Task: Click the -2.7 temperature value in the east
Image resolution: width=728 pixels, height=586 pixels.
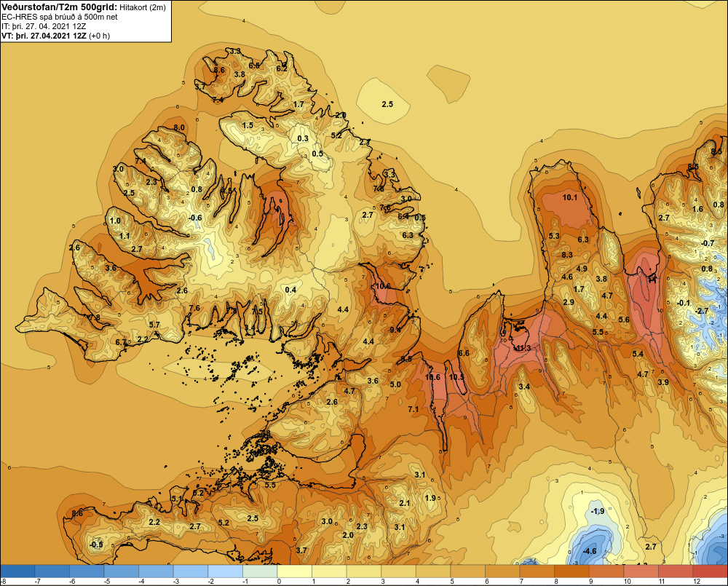Action: point(703,311)
